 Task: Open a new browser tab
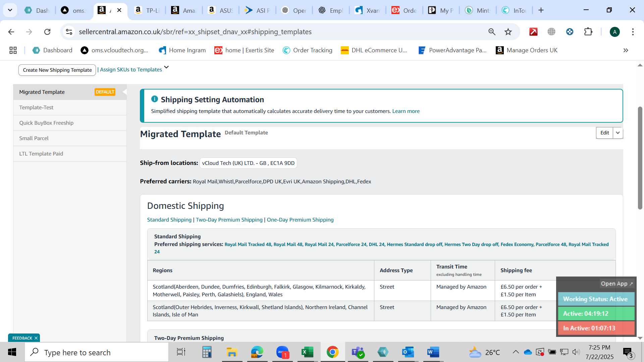(541, 10)
